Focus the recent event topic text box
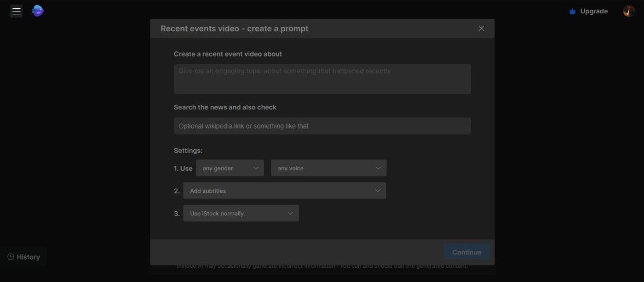The height and width of the screenshot is (282, 644). click(322, 79)
